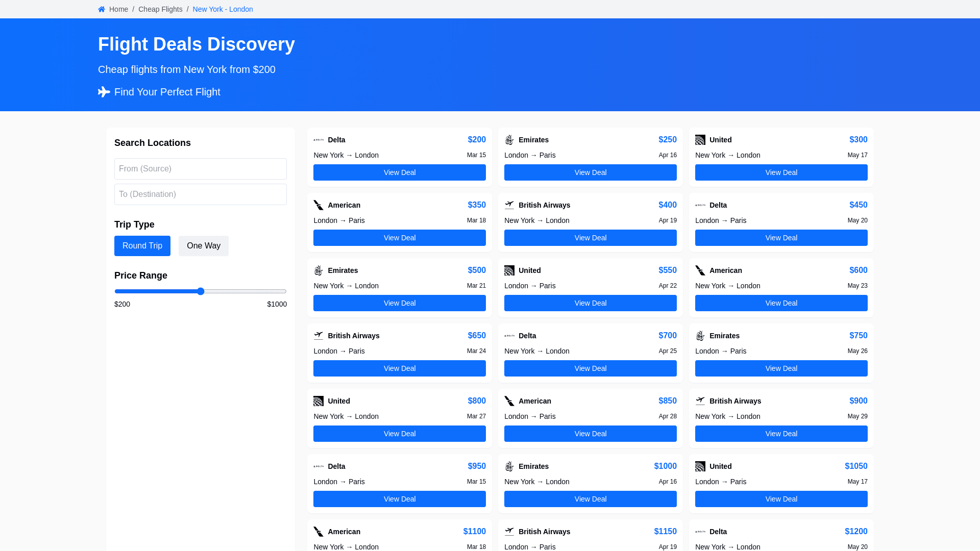Click the airplane icon beside Find Your Perfect Flight
Viewport: 980px width, 551px height.
point(104,92)
